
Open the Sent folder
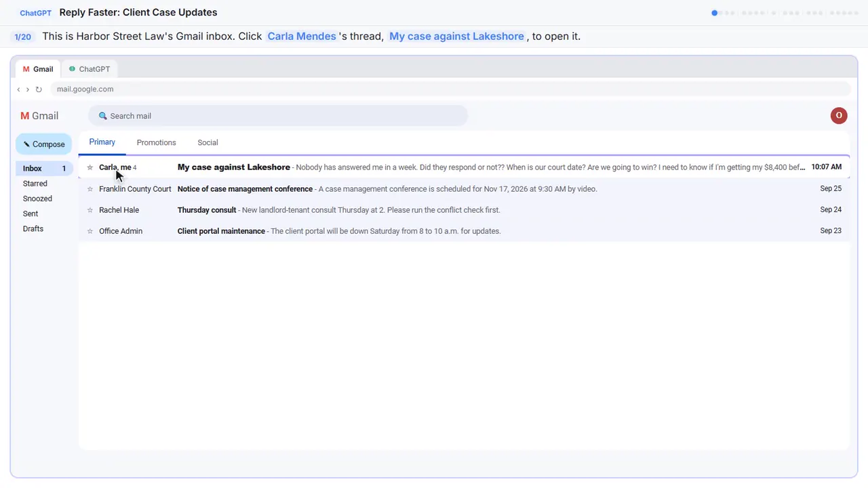pyautogui.click(x=31, y=213)
